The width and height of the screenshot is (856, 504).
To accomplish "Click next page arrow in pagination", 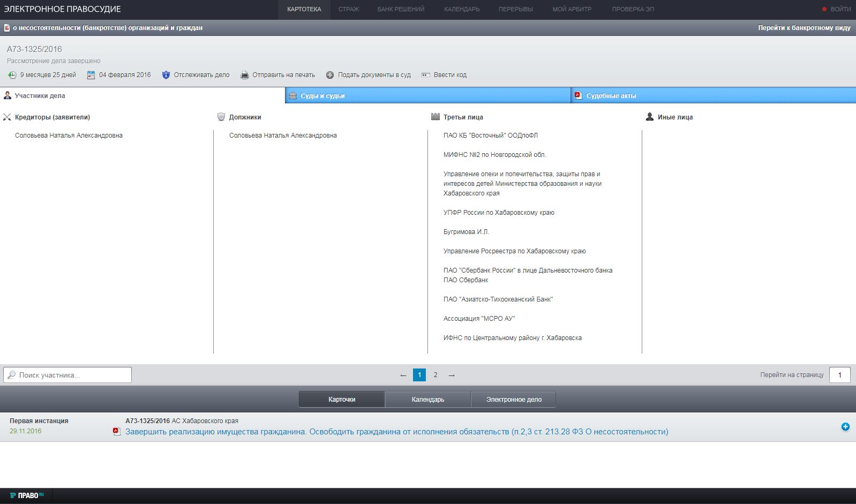I will click(x=452, y=375).
